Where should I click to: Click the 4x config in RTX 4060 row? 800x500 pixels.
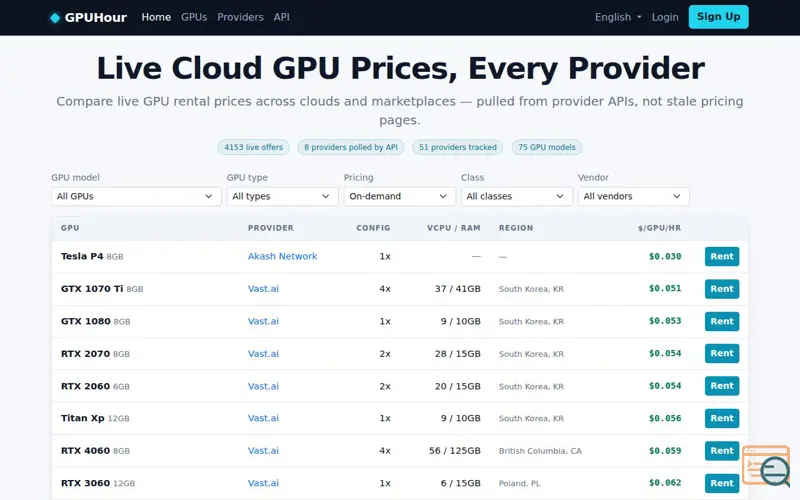[385, 451]
